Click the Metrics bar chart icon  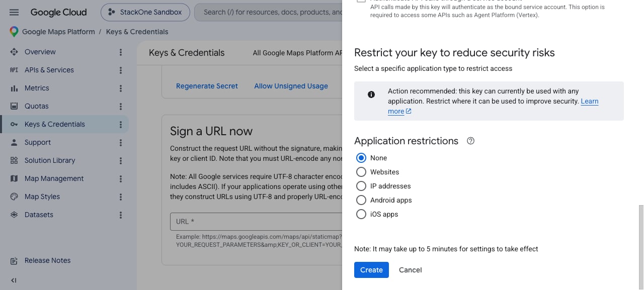[14, 88]
